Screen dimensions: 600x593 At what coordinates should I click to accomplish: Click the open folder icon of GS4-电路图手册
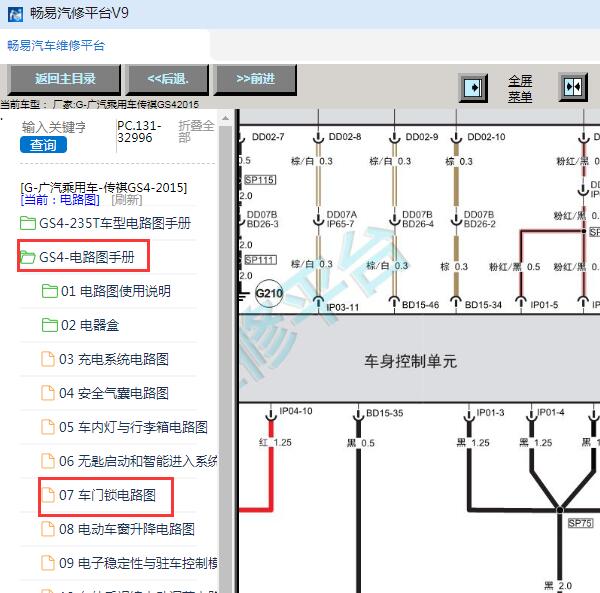28,257
